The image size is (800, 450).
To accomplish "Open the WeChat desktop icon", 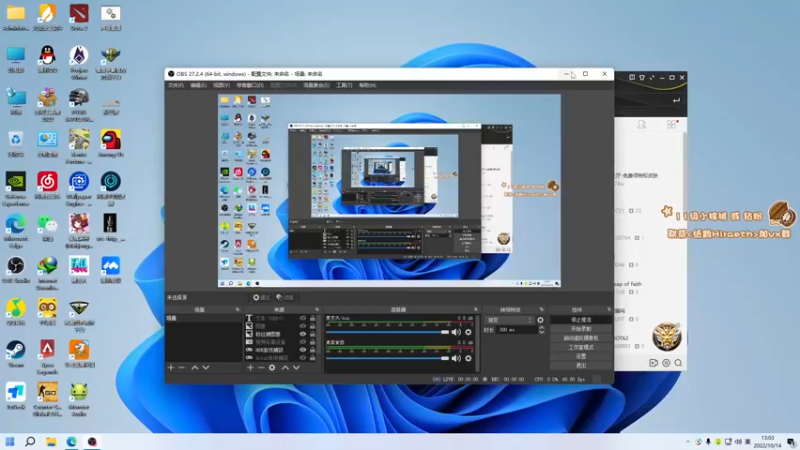I will click(47, 228).
